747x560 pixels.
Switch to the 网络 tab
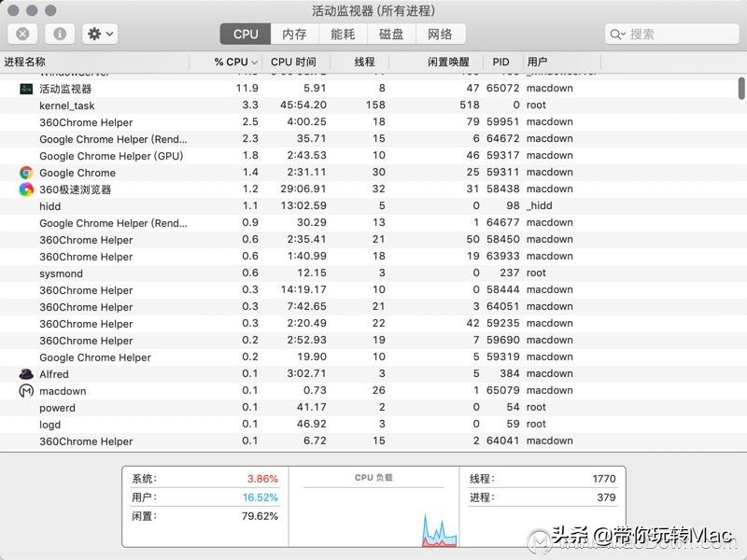point(442,34)
